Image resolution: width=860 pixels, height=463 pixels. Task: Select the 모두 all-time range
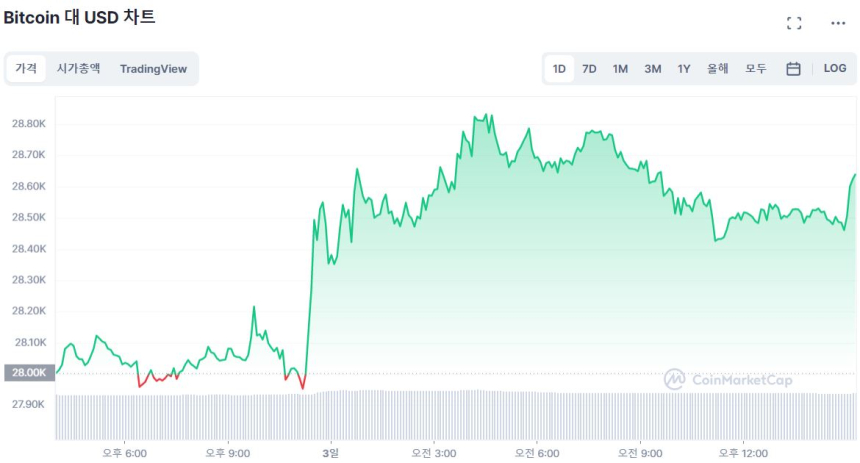(756, 69)
